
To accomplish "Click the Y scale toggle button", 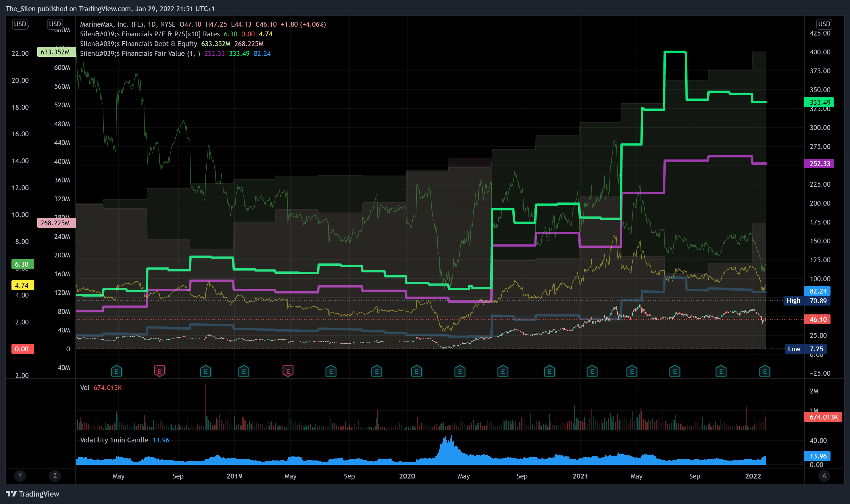I will (20, 476).
